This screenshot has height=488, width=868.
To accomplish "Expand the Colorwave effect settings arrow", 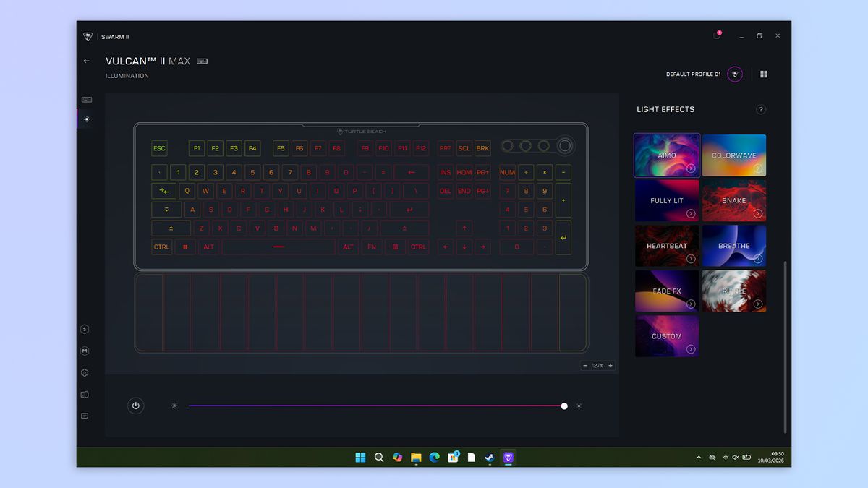I will 758,168.
